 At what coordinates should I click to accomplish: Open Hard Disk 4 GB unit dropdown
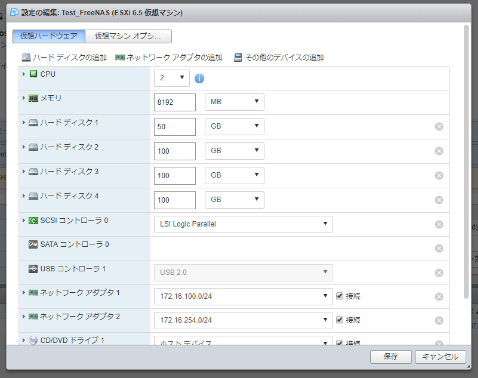[235, 200]
